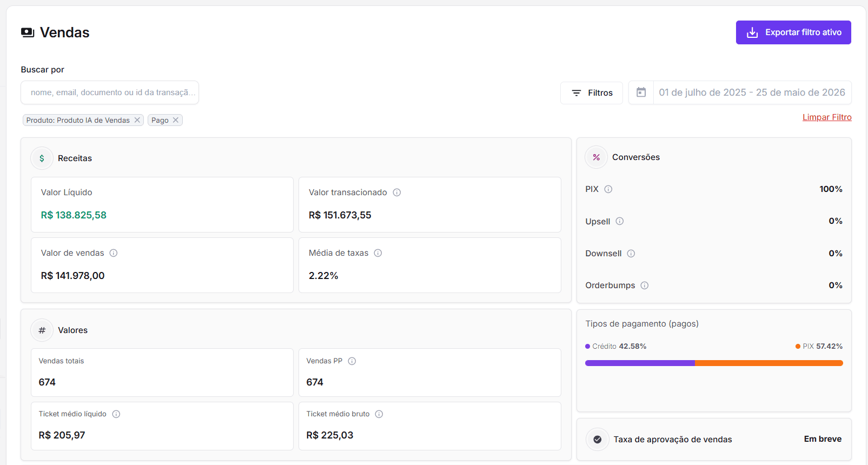The height and width of the screenshot is (465, 868).
Task: Click the hash icon beside Valores
Action: pos(42,330)
